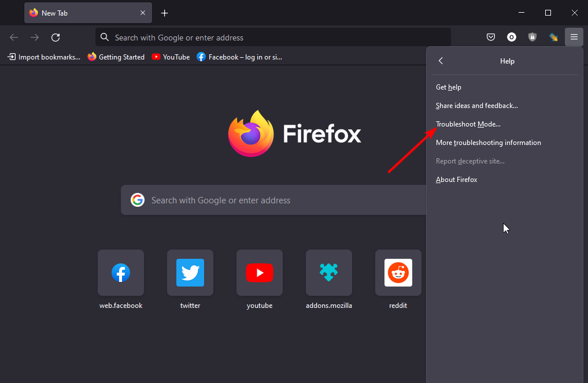Choose Share ideas and feedback
Screen dimensions: 588x383
504,106
